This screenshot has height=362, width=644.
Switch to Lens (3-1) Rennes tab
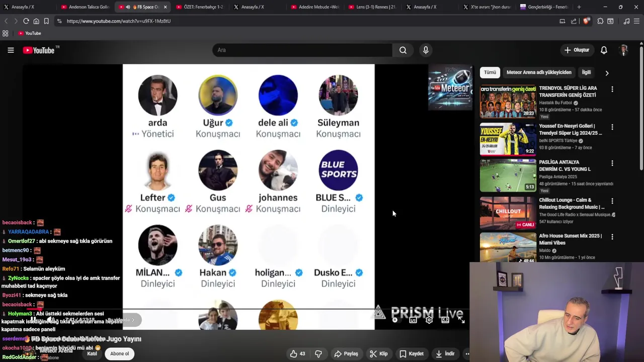tap(373, 7)
